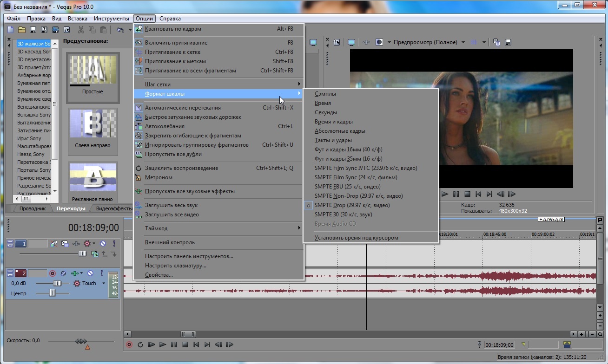Image resolution: width=608 pixels, height=364 pixels.
Task: Solo audio track 2 with exclamation icon
Action: 101,273
